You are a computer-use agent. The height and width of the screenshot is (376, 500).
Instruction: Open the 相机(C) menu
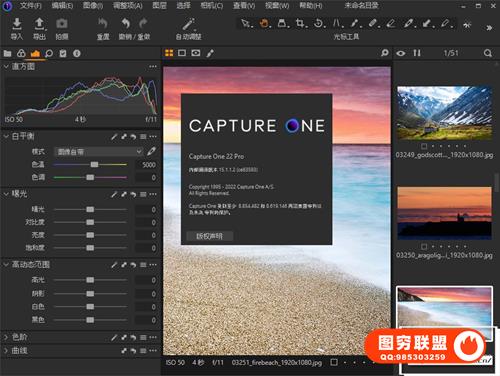click(212, 5)
